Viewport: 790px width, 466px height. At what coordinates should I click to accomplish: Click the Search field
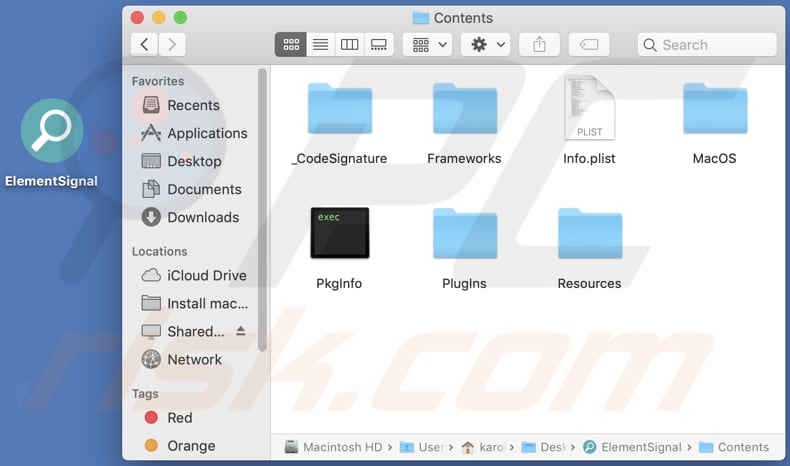pos(706,45)
